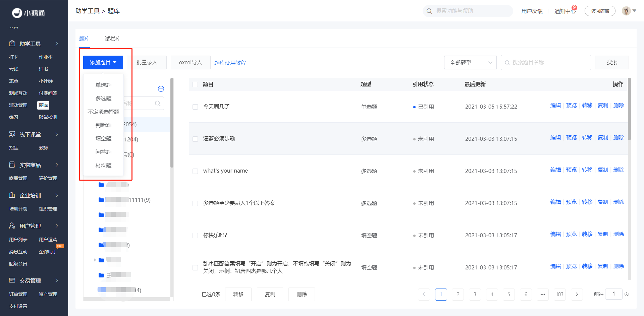Expand the account menu arrow beside avatar
The width and height of the screenshot is (644, 316).
(634, 11)
